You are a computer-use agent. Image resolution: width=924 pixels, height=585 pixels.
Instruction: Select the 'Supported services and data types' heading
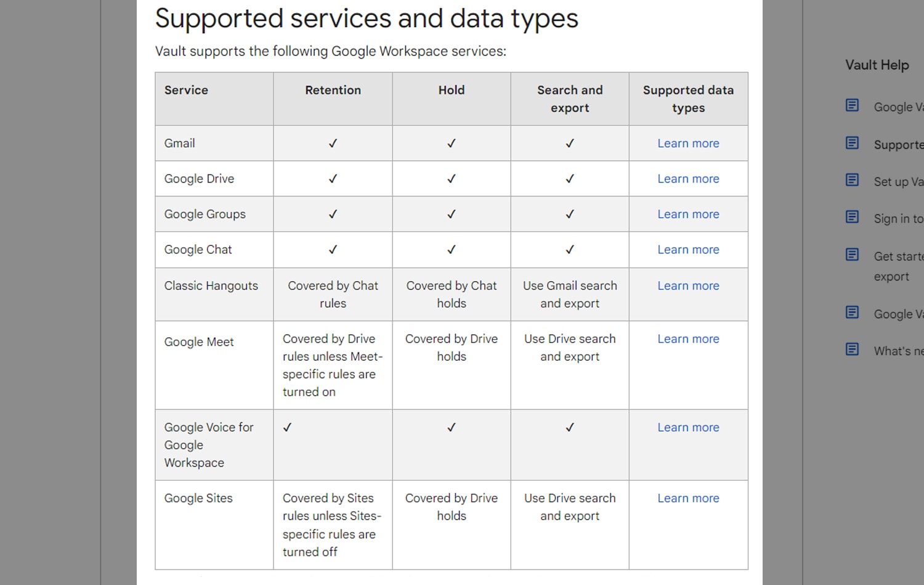coord(367,18)
